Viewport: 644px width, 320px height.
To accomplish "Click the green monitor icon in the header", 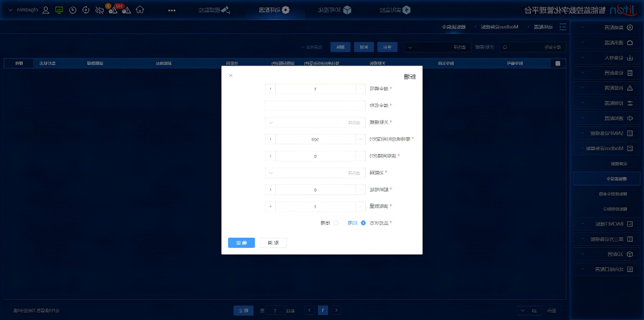I will tap(59, 10).
